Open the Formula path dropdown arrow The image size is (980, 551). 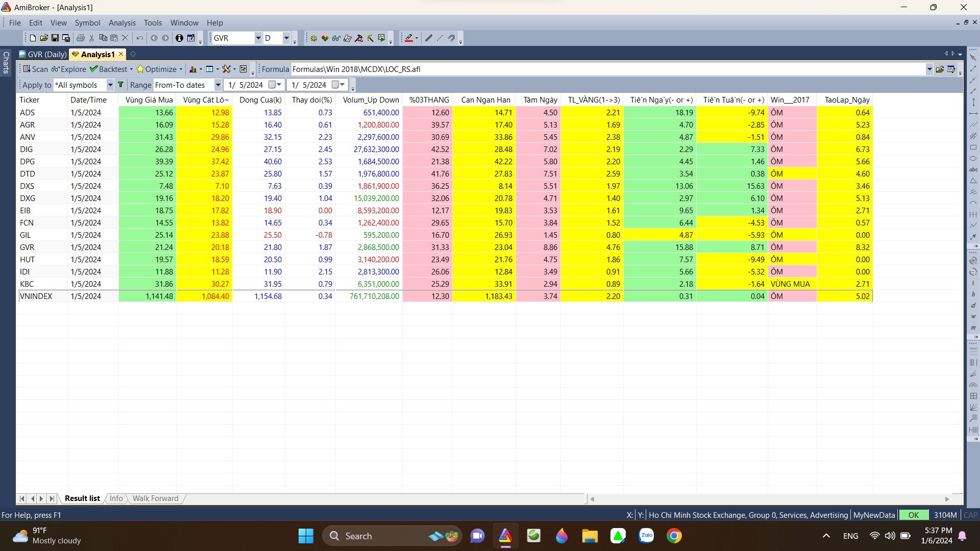point(929,69)
